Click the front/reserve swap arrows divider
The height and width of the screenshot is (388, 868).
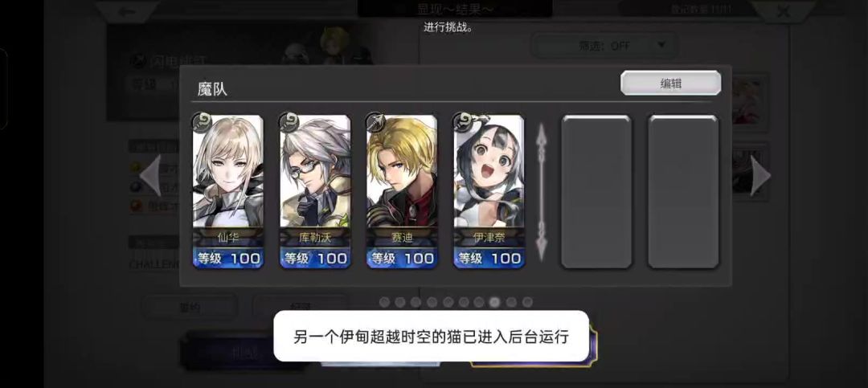(x=542, y=191)
